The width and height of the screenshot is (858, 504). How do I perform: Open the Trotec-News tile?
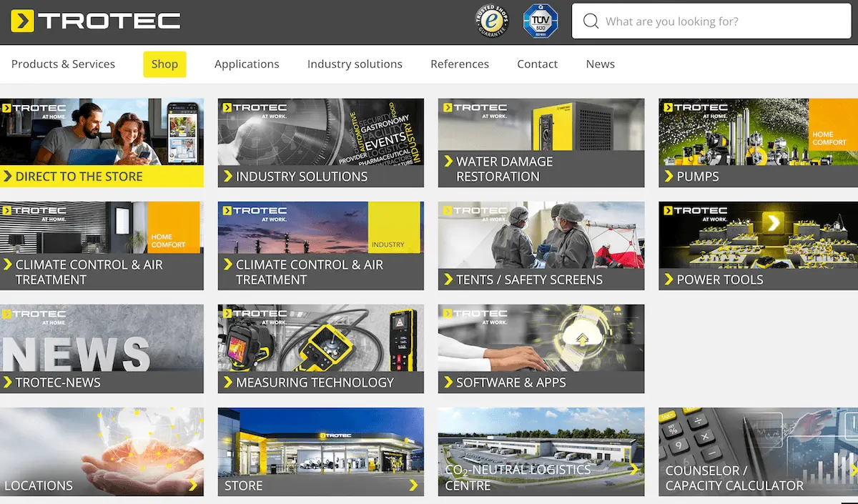[x=102, y=349]
